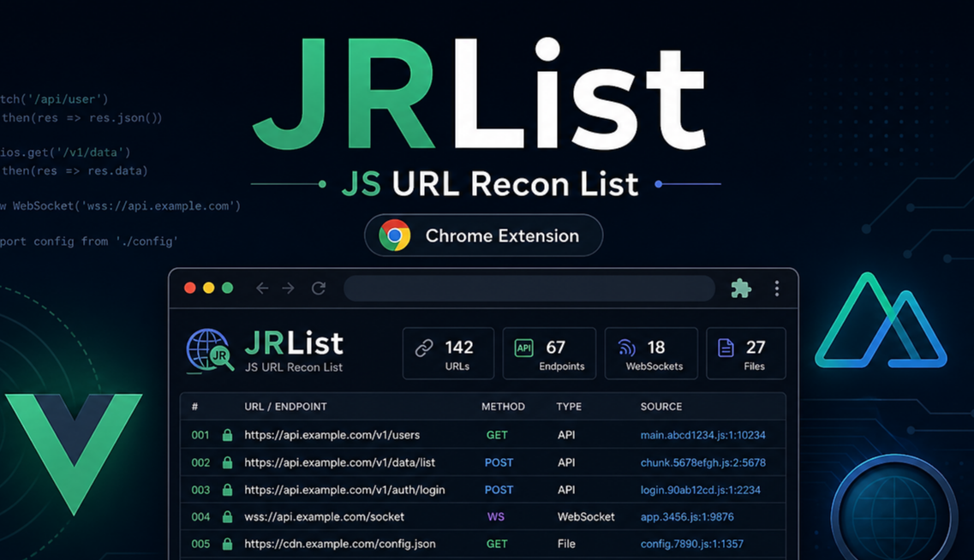Click the URL / ENDPOINT column header
The image size is (974, 560).
pyautogui.click(x=286, y=407)
